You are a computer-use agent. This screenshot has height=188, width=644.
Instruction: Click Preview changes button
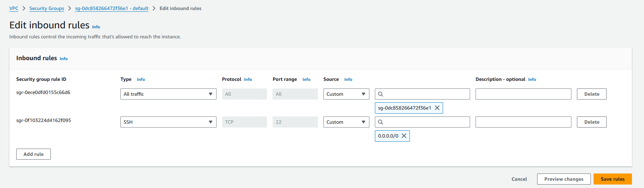[564, 179]
